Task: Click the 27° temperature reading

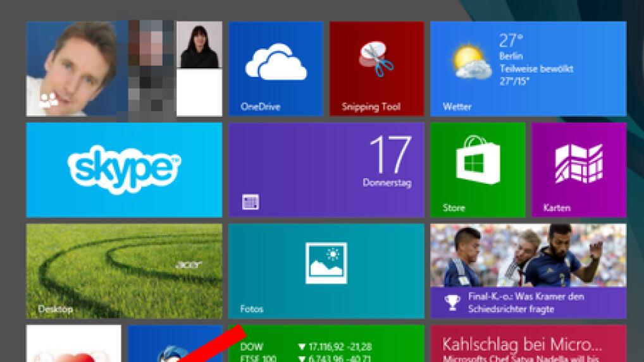Action: click(x=511, y=40)
